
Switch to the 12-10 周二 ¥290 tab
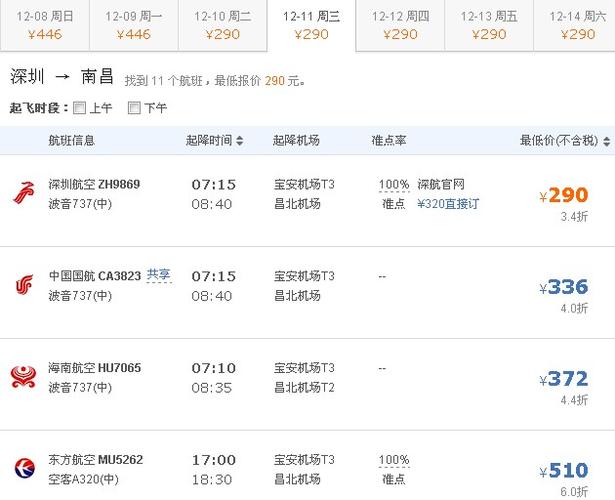222,25
